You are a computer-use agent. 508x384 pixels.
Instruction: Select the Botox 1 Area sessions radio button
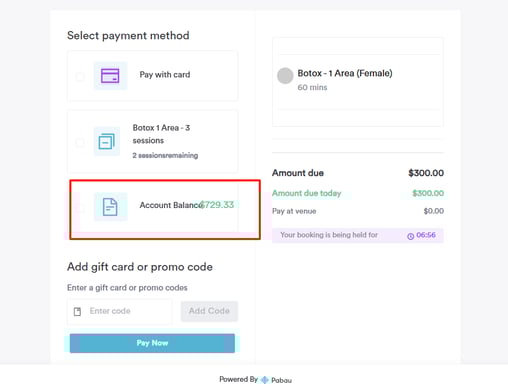tap(80, 143)
